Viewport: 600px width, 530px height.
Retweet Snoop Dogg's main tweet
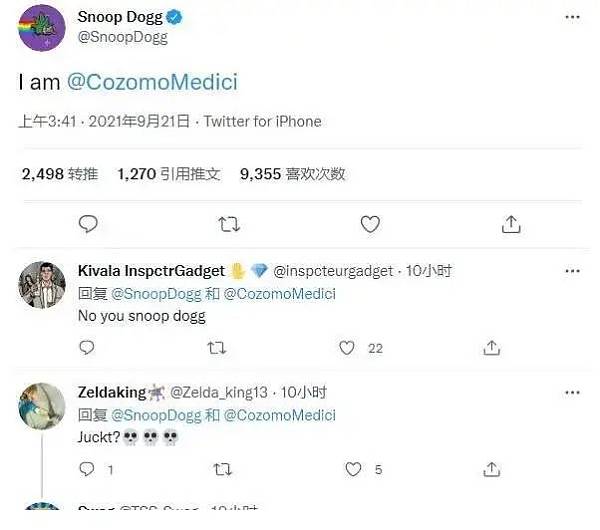(x=229, y=224)
